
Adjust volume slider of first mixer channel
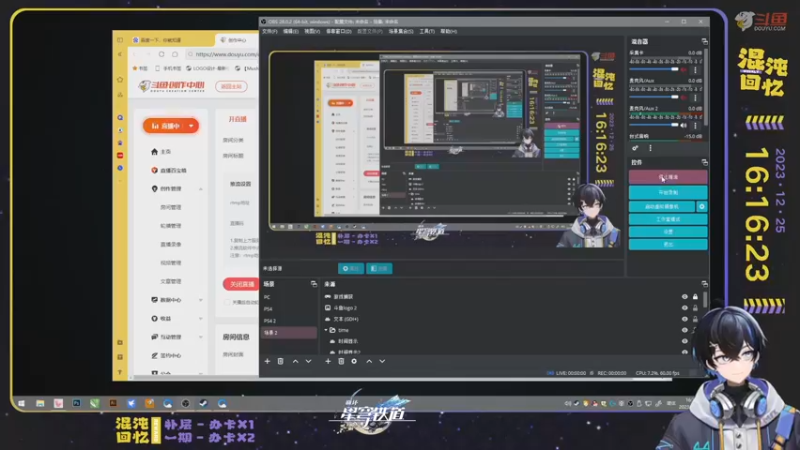pyautogui.click(x=654, y=69)
